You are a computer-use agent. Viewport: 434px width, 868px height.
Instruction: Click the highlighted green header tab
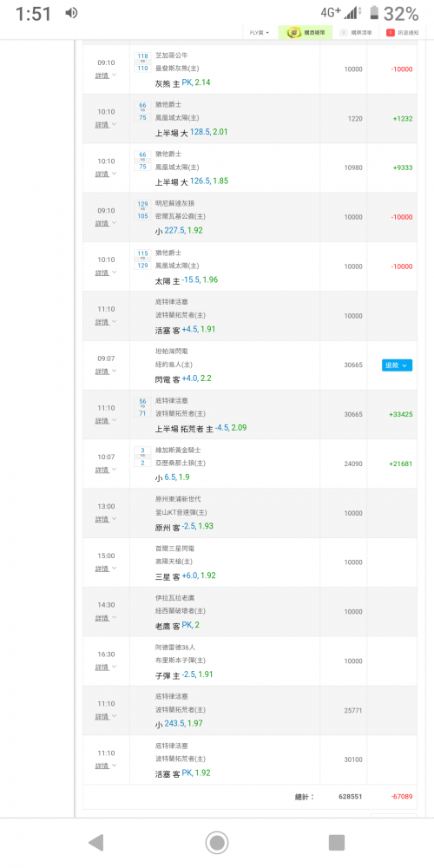(305, 33)
